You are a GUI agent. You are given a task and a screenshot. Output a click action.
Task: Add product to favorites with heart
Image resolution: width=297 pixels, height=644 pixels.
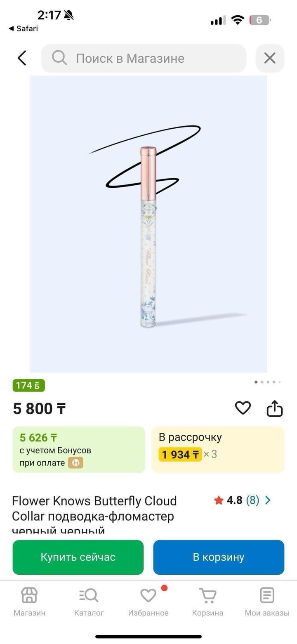(243, 408)
